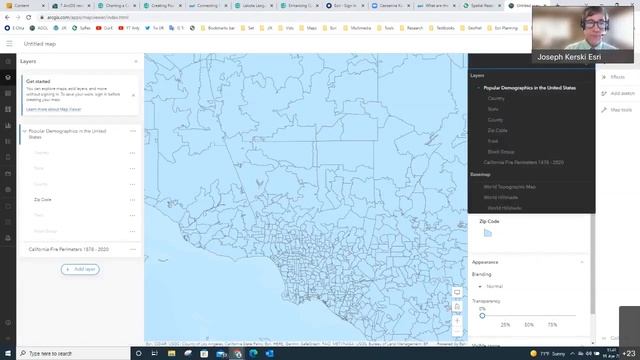Open the Basemap icon in the left toolbar
This screenshot has height=360, width=640.
8,109
